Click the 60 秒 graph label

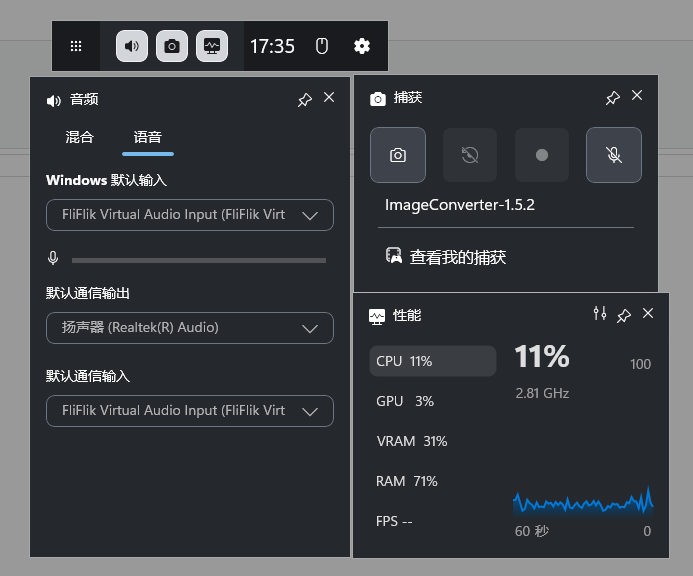[532, 531]
